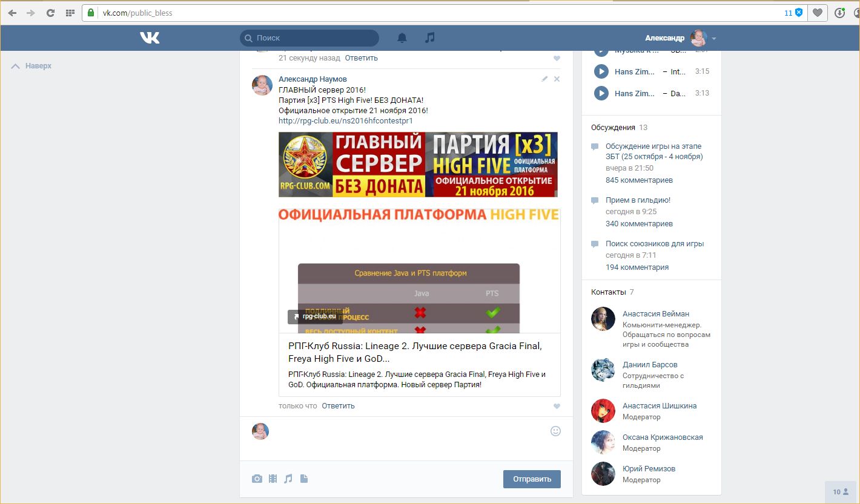860x504 pixels.
Task: Like the comment posted 21 секунду назад
Action: pos(557,59)
